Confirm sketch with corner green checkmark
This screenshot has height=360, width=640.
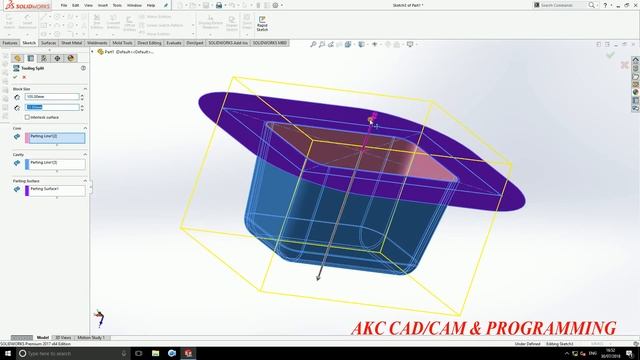[x=610, y=55]
